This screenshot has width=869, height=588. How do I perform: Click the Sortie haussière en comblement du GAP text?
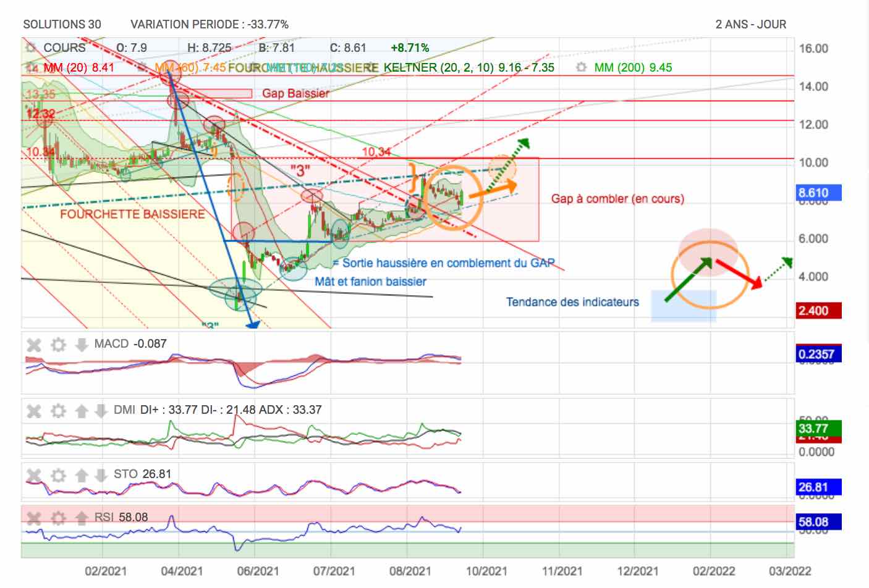[448, 263]
